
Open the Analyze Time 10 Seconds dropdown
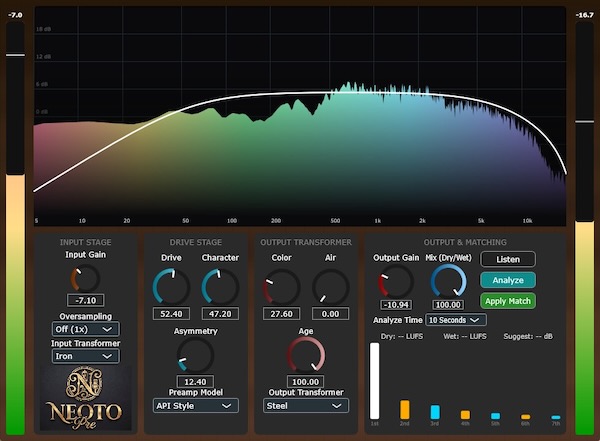click(456, 320)
